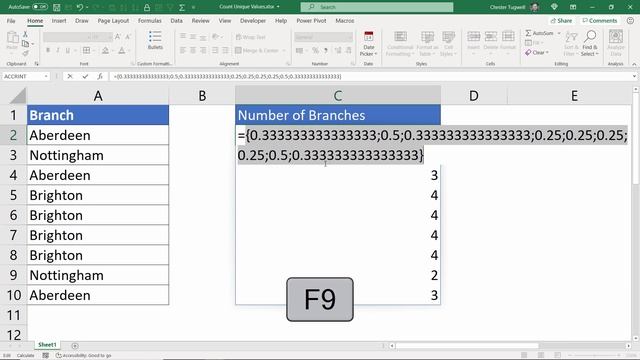Click inside the formula bar text
640x360 pixels.
pyautogui.click(x=227, y=76)
